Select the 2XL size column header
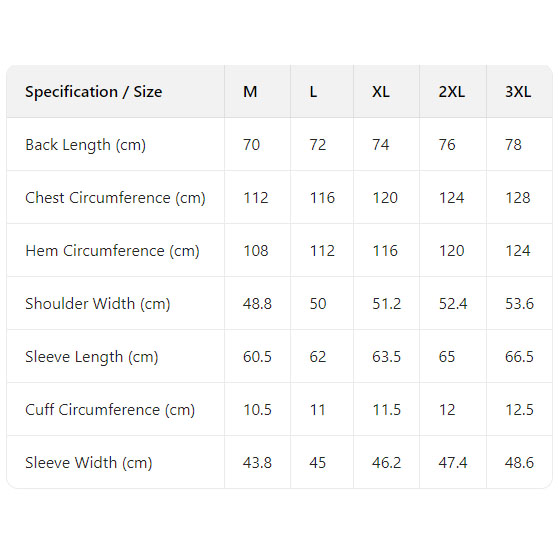 (x=452, y=92)
